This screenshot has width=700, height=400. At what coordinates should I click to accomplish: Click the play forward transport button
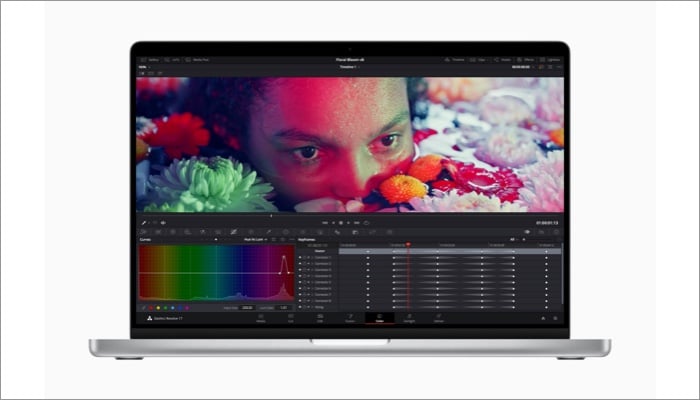349,223
